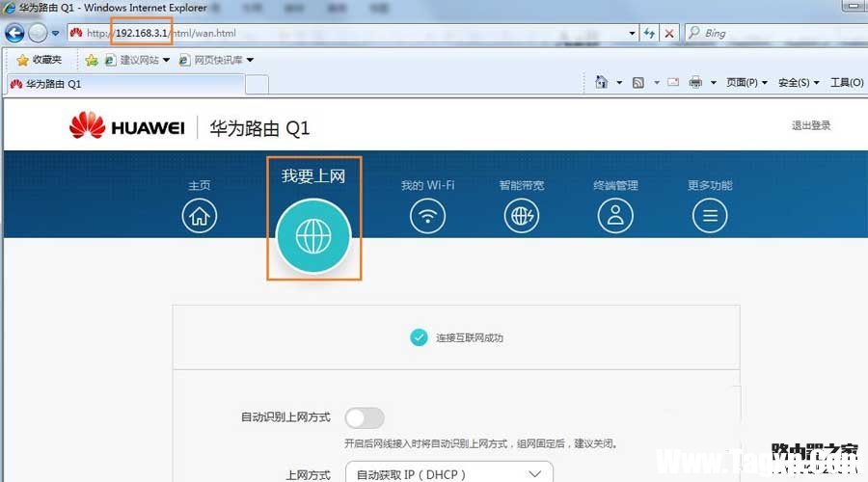Click the Huawei favicon in the address bar
868x482 pixels.
tap(76, 33)
